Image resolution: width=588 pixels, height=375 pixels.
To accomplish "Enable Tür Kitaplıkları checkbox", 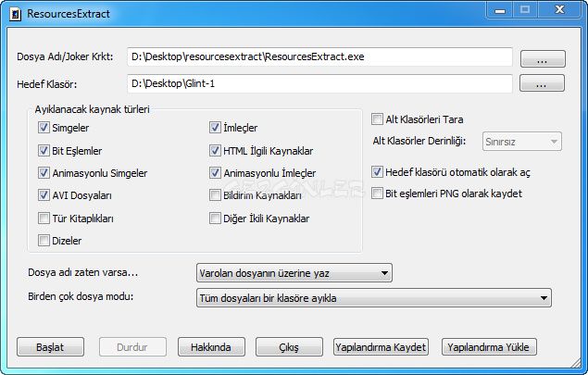I will [44, 219].
